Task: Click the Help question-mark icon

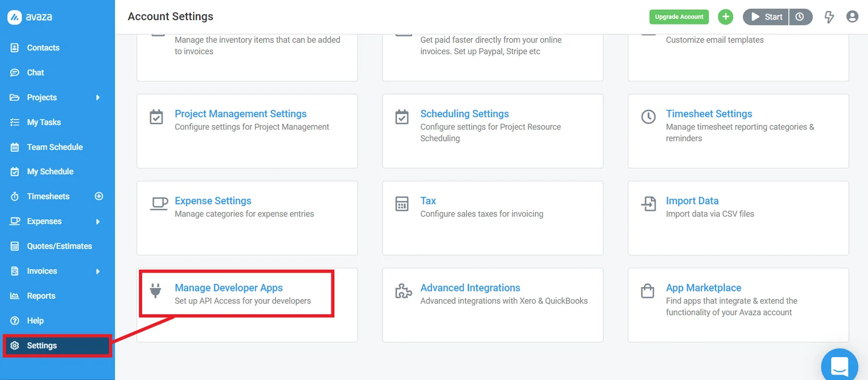Action: coord(15,321)
